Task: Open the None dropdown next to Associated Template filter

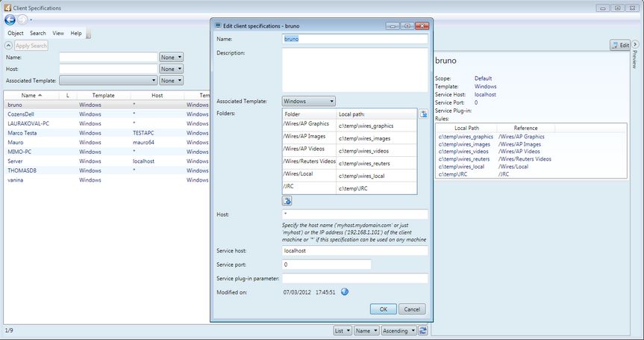Action: pos(172,81)
